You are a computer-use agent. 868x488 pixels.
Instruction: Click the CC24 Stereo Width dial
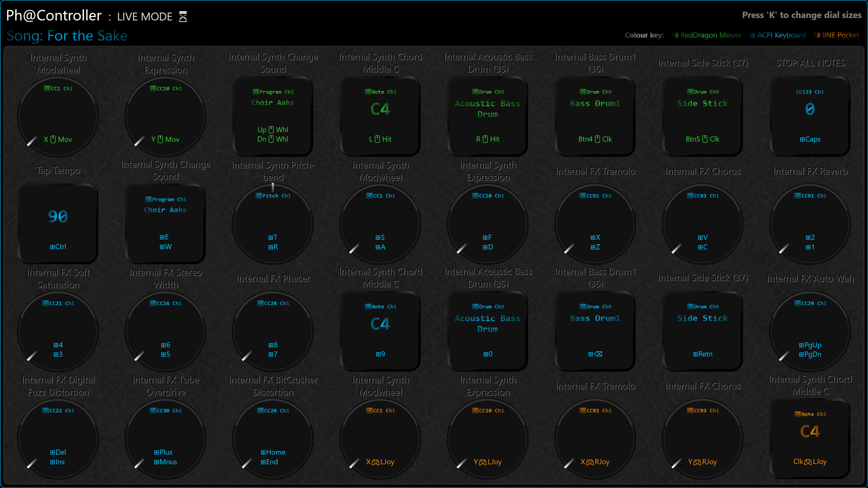click(166, 332)
